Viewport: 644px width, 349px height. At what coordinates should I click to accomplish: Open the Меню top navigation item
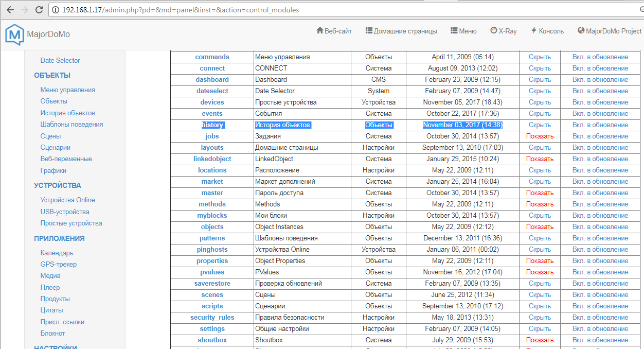[x=463, y=31]
